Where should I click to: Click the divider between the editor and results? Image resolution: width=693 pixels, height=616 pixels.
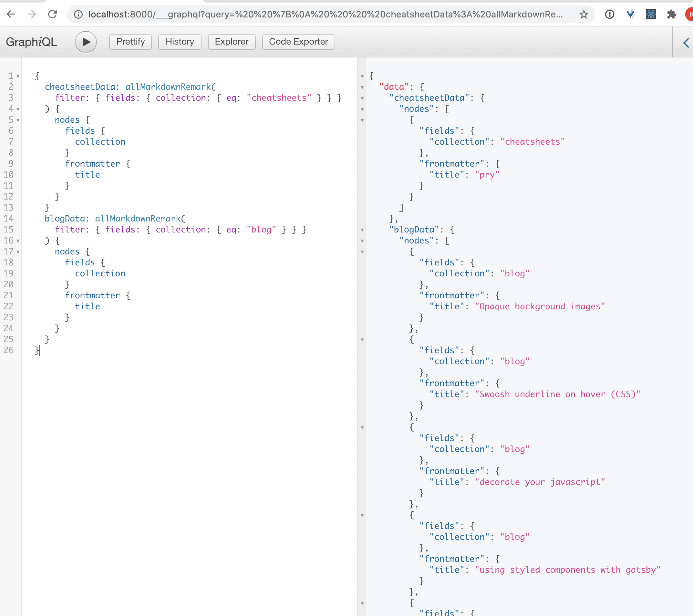(361, 373)
